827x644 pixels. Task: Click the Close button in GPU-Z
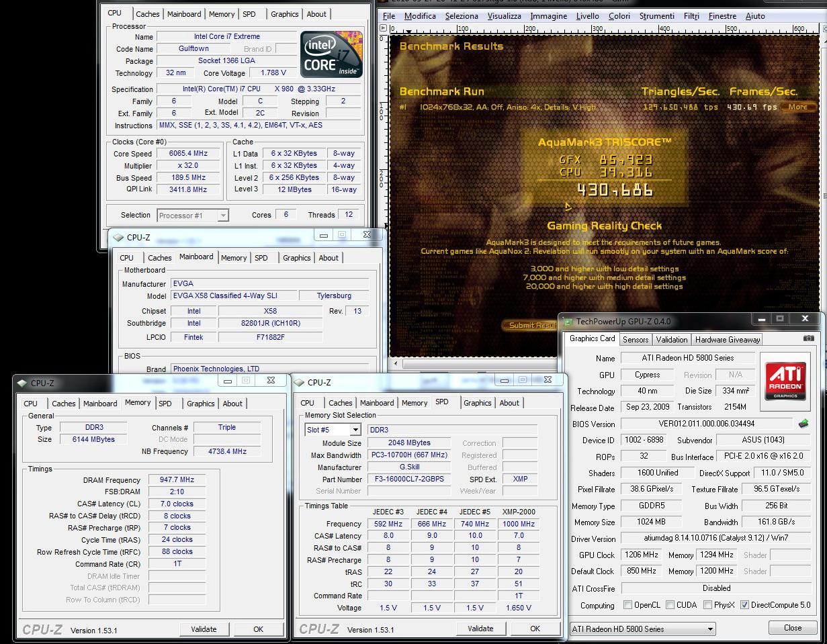click(x=793, y=628)
